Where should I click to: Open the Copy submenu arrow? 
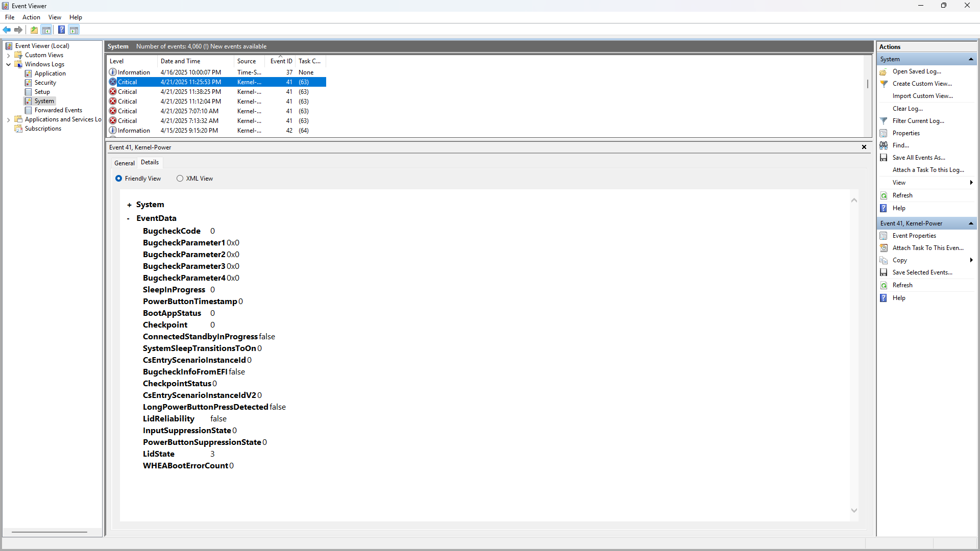tap(971, 261)
